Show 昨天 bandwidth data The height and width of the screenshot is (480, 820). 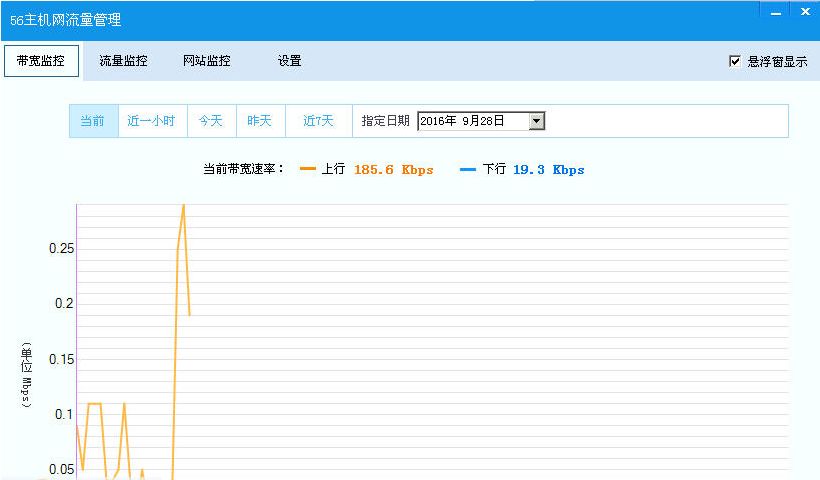pyautogui.click(x=260, y=121)
